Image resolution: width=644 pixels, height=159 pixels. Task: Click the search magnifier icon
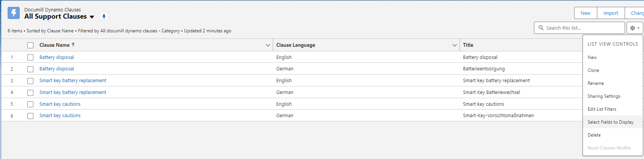541,28
